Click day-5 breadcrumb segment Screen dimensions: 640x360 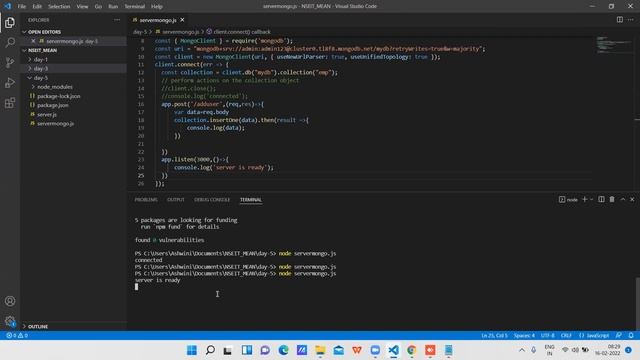(x=140, y=31)
